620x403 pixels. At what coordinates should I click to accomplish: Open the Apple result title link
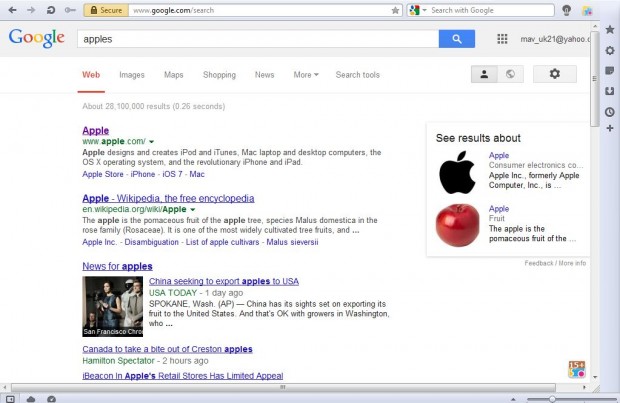click(x=96, y=131)
